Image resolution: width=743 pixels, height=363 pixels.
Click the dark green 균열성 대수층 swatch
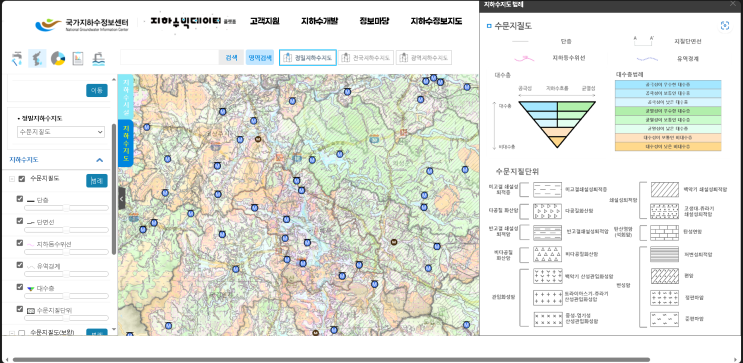(x=668, y=111)
